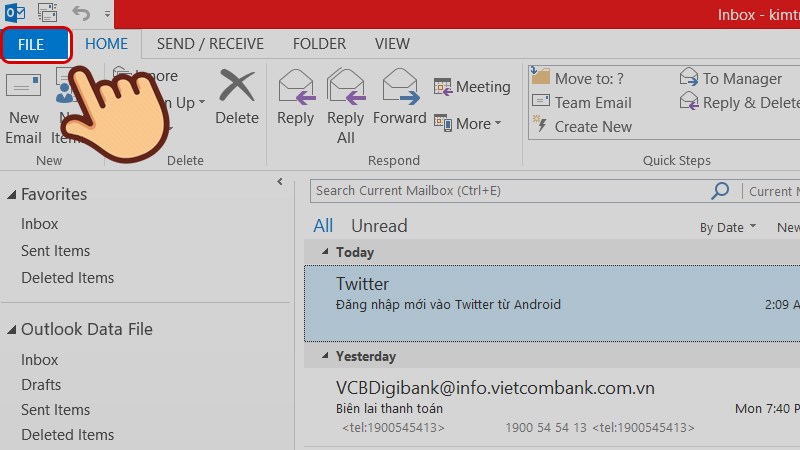Switch to the HOME ribbon tab
Viewport: 800px width, 450px height.
106,44
